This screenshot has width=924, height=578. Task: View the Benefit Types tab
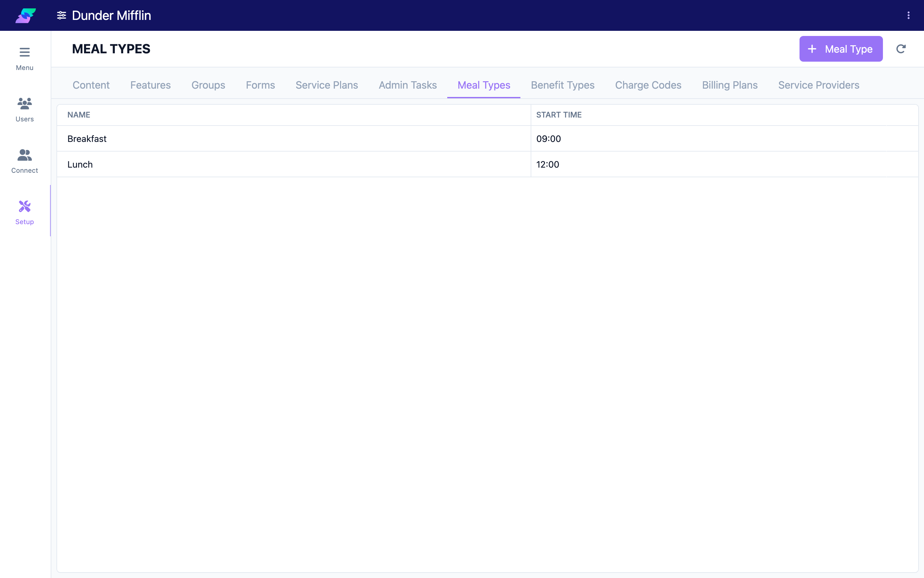pyautogui.click(x=563, y=85)
